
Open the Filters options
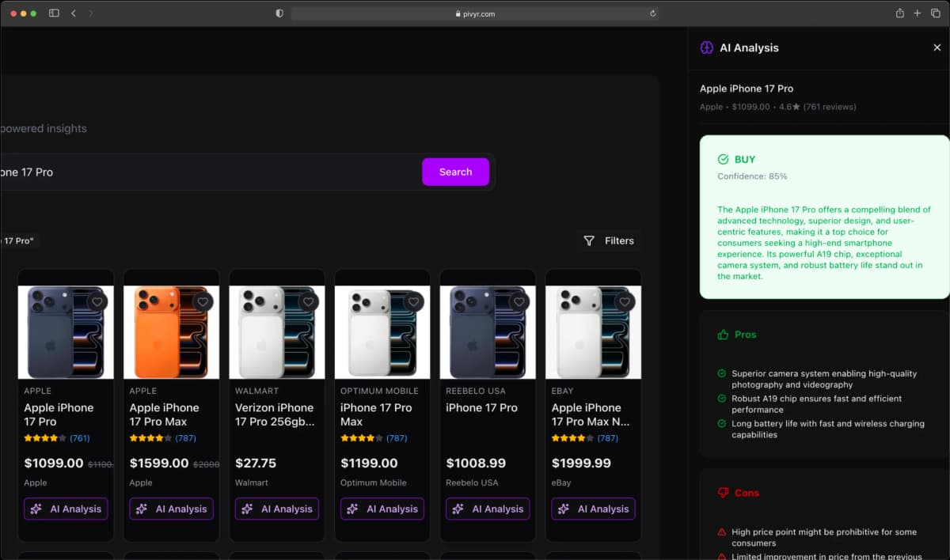[609, 240]
